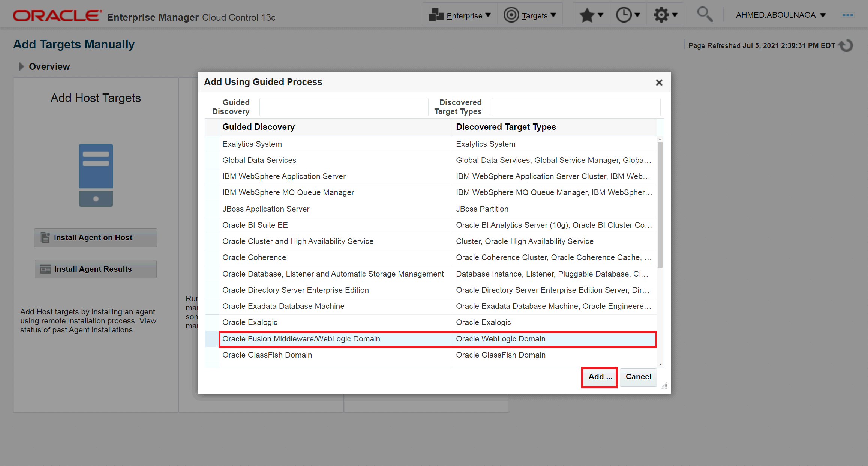Click the blue host server icon
The width and height of the screenshot is (868, 466).
[96, 175]
